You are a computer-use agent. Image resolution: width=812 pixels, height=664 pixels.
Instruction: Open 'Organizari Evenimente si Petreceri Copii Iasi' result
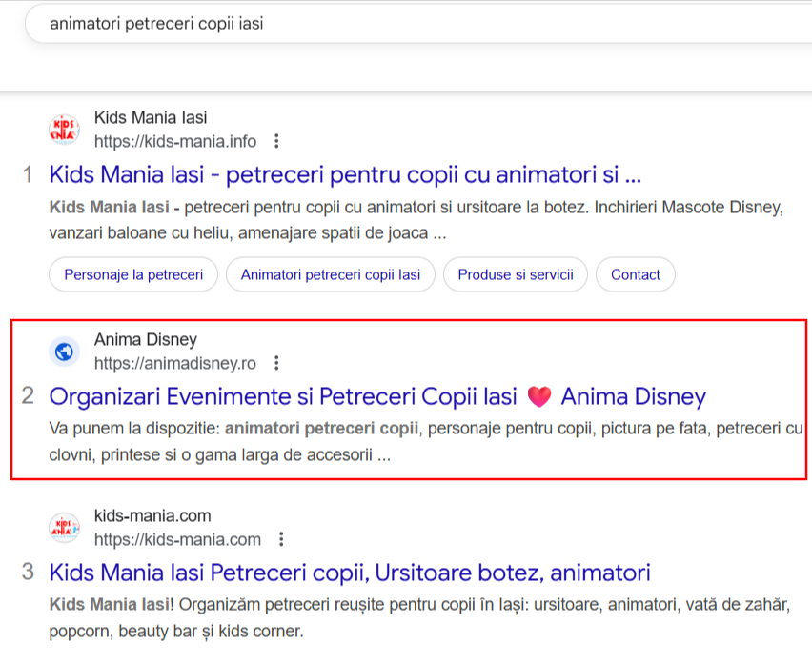pyautogui.click(x=377, y=396)
